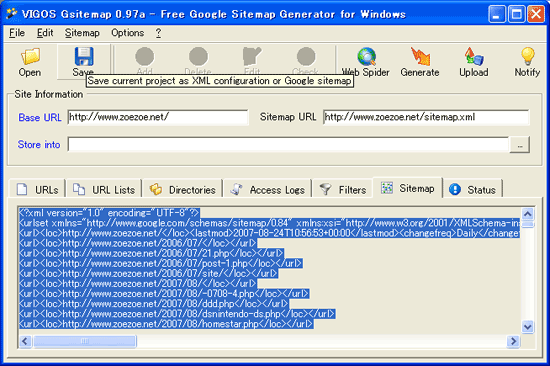Switch to the URLs tab
Screen dimensions: 550x366
(x=37, y=189)
